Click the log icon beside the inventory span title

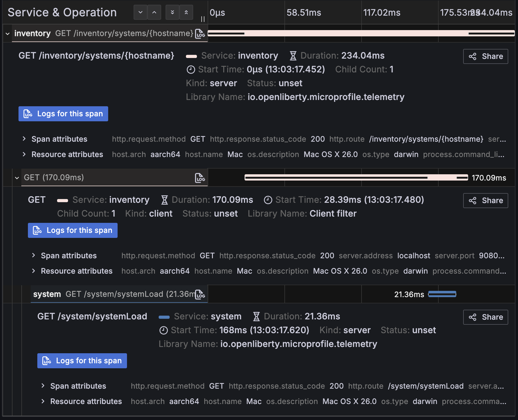pos(200,34)
